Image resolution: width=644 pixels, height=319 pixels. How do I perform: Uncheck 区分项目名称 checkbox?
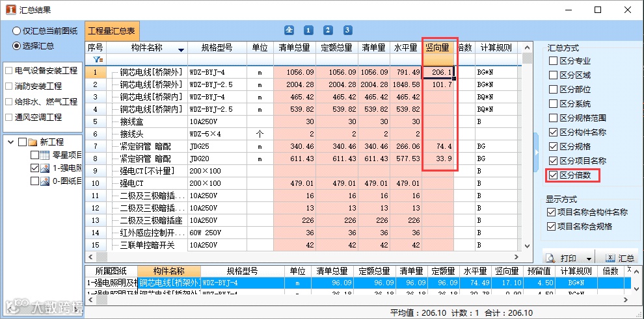point(553,160)
